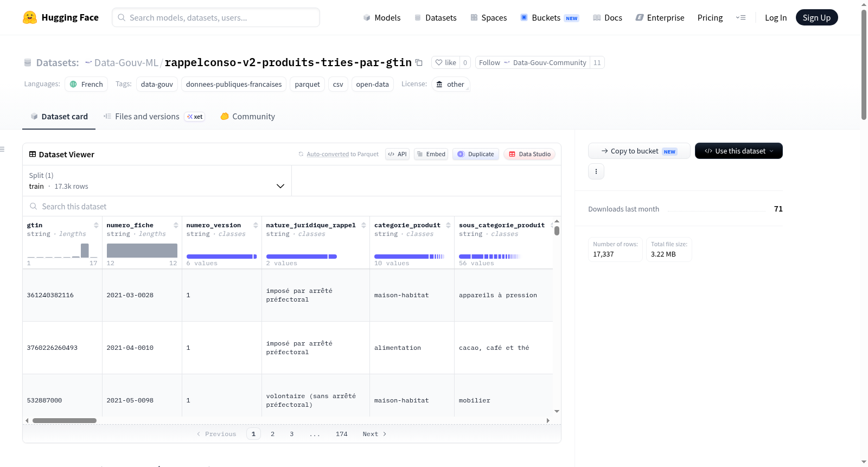Open Spaces in the top navigation
The height and width of the screenshot is (467, 868).
(x=488, y=17)
